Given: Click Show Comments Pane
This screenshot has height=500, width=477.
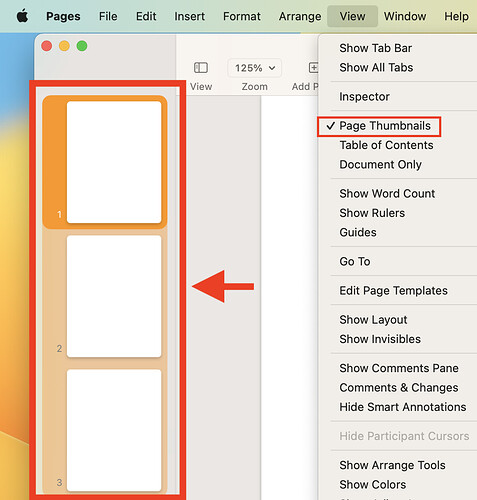Looking at the screenshot, I should coord(398,368).
